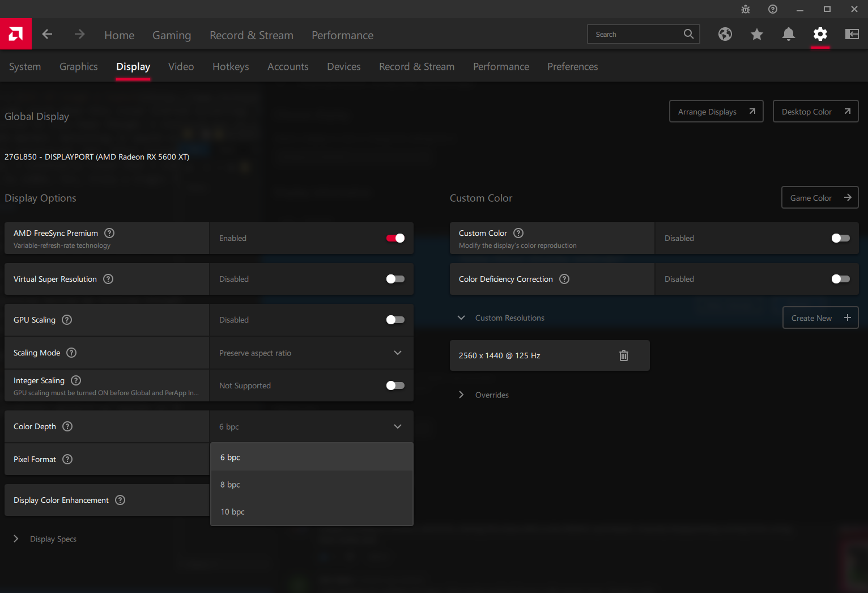Open the web browser globe icon

(x=725, y=34)
